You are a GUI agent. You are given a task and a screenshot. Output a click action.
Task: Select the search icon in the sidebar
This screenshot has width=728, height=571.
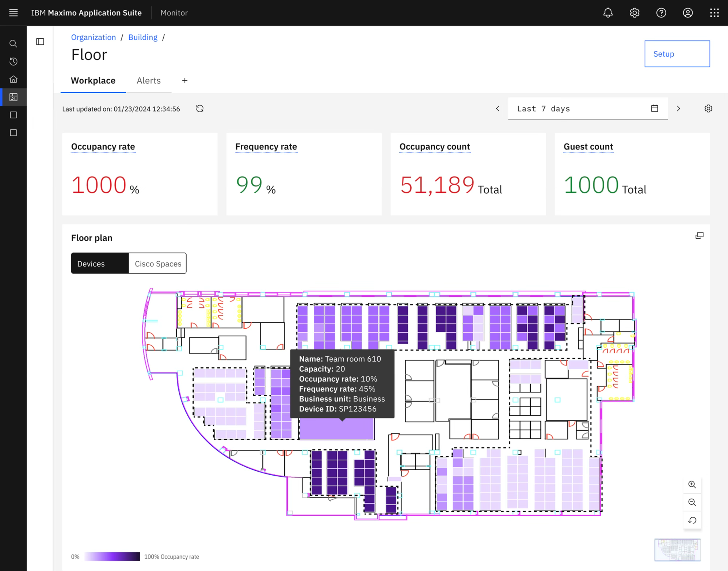pos(13,43)
